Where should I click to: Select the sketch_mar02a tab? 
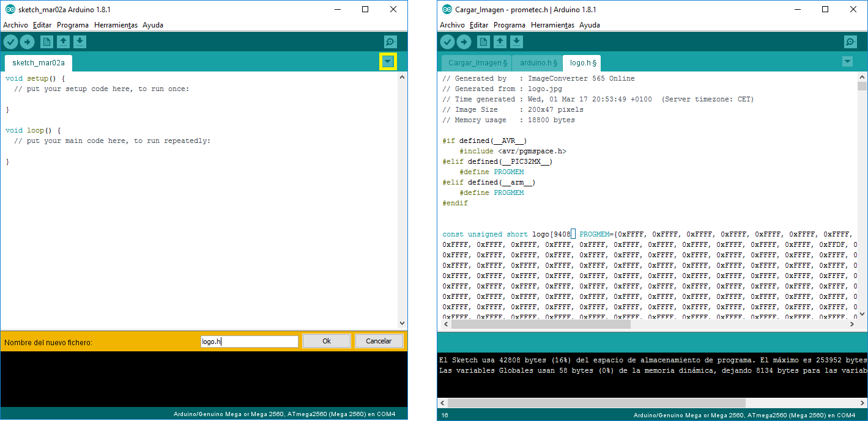click(39, 63)
